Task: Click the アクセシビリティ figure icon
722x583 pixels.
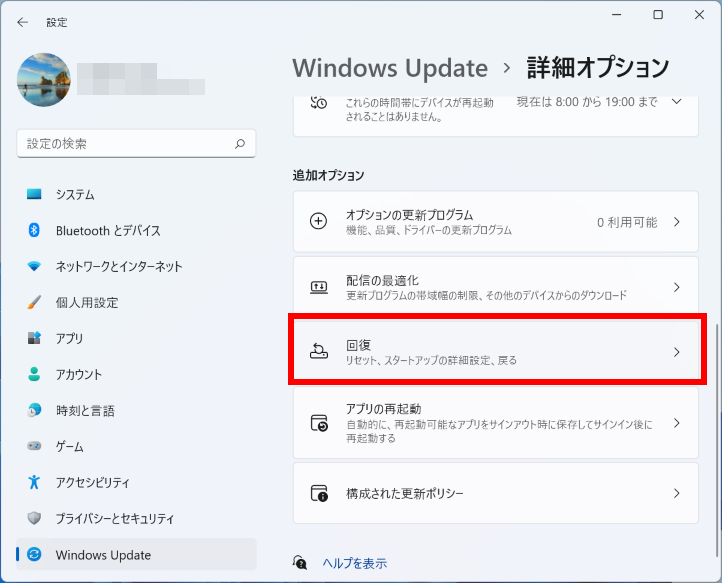Action: (34, 482)
